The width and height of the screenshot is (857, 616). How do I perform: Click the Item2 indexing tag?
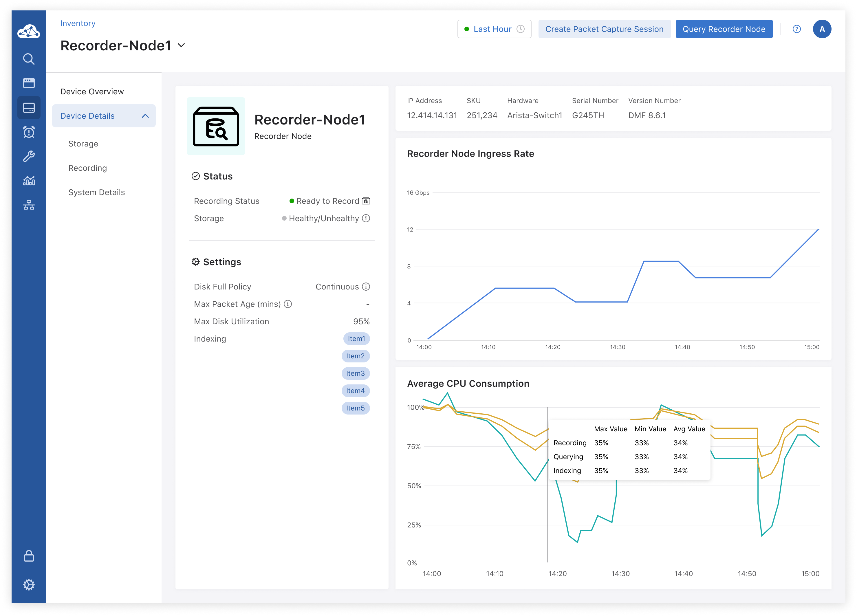click(x=355, y=356)
